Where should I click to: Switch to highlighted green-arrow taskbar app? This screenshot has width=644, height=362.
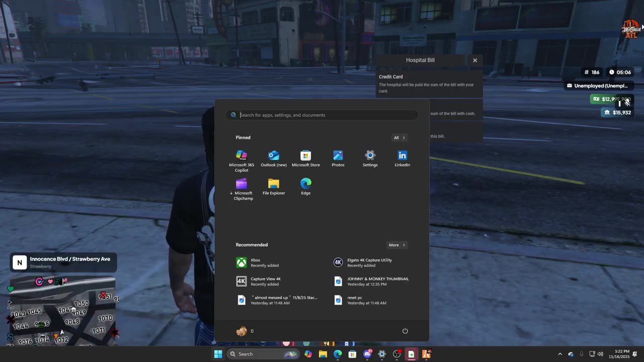[411, 354]
